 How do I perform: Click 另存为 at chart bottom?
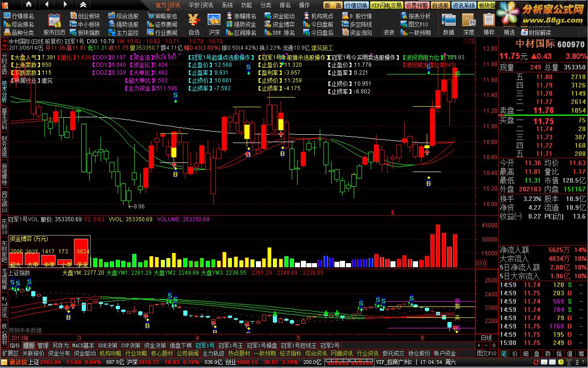tap(60, 345)
